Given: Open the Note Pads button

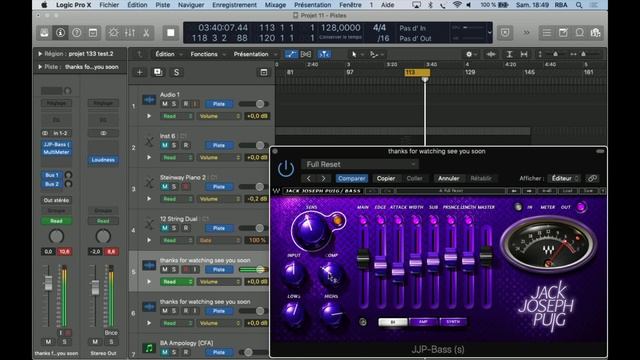Looking at the screenshot, I should click(x=563, y=33).
